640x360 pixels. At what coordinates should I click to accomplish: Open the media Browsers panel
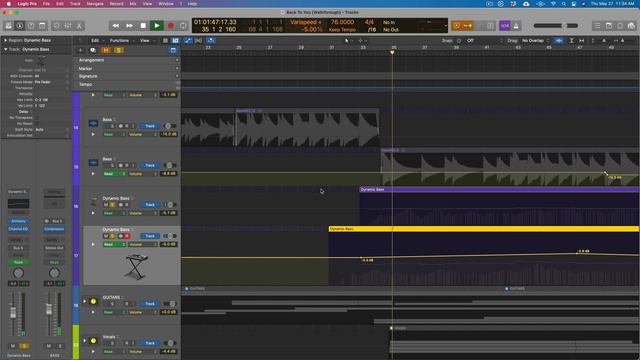tap(631, 26)
